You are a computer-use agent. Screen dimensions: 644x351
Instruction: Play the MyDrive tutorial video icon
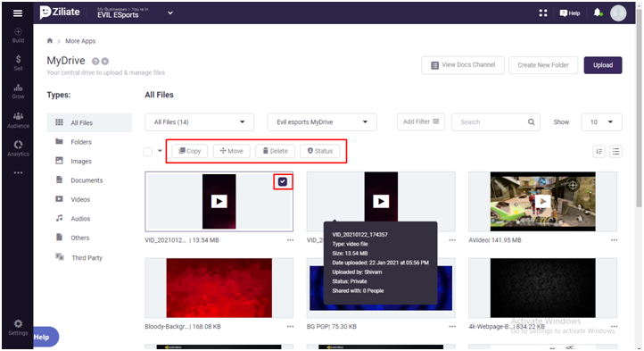click(105, 62)
